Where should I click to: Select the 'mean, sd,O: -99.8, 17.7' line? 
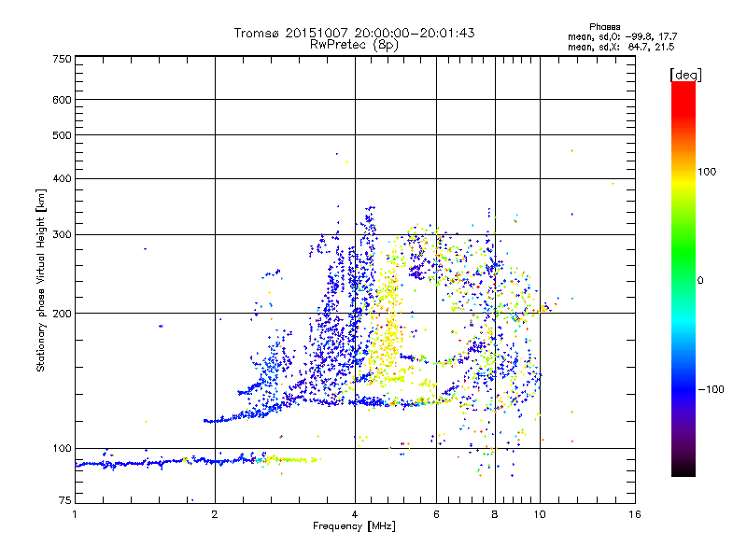(x=622, y=36)
